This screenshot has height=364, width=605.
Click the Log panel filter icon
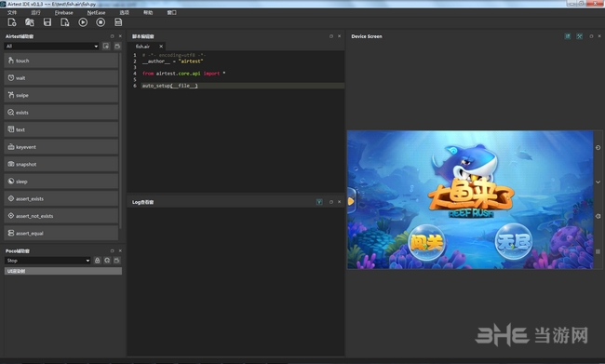click(319, 202)
